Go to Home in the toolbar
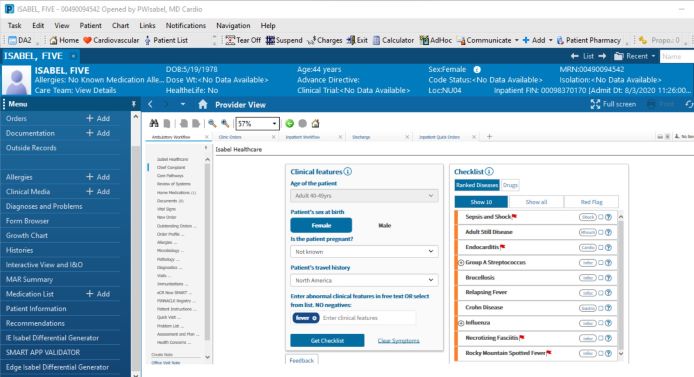Image resolution: width=694 pixels, height=377 pixels. (64, 40)
